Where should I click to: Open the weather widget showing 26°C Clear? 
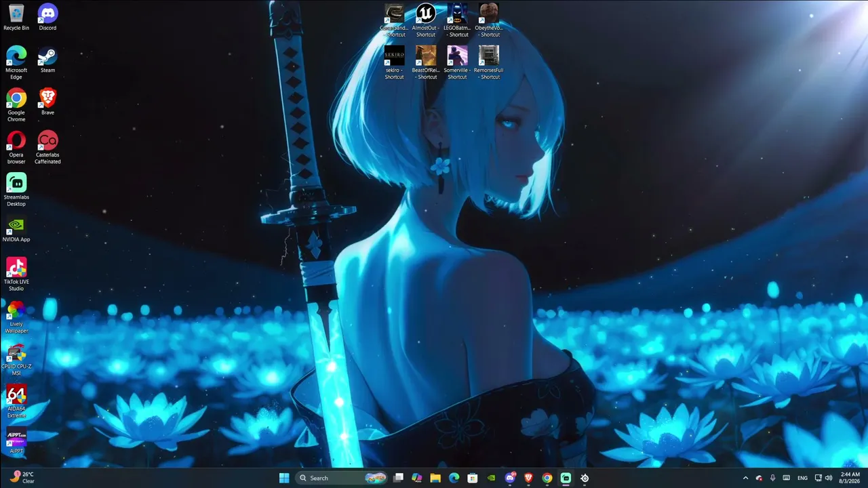coord(22,478)
